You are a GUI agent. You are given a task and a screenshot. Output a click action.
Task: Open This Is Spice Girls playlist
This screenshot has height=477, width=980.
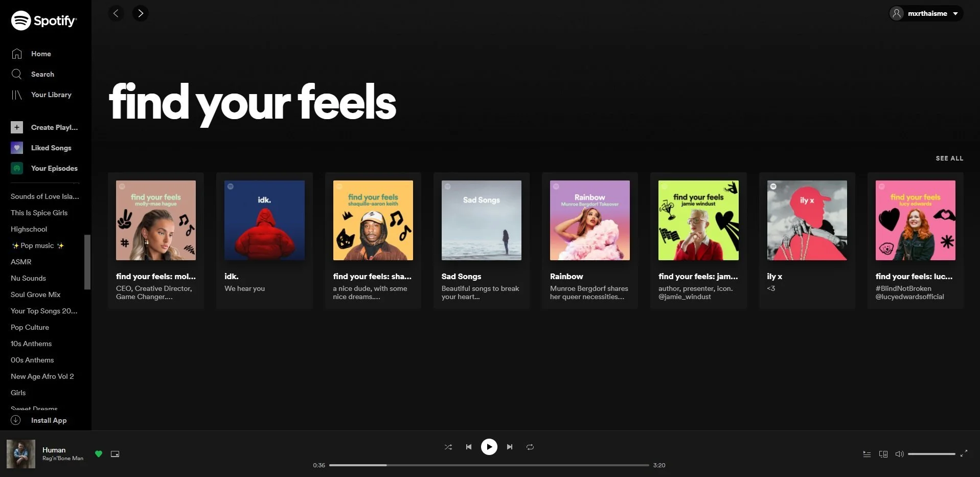tap(39, 213)
